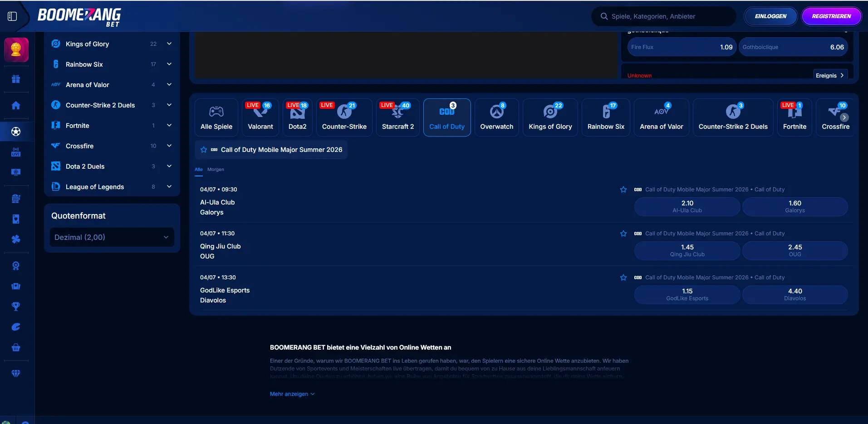Go to the home icon in sidebar

[16, 105]
